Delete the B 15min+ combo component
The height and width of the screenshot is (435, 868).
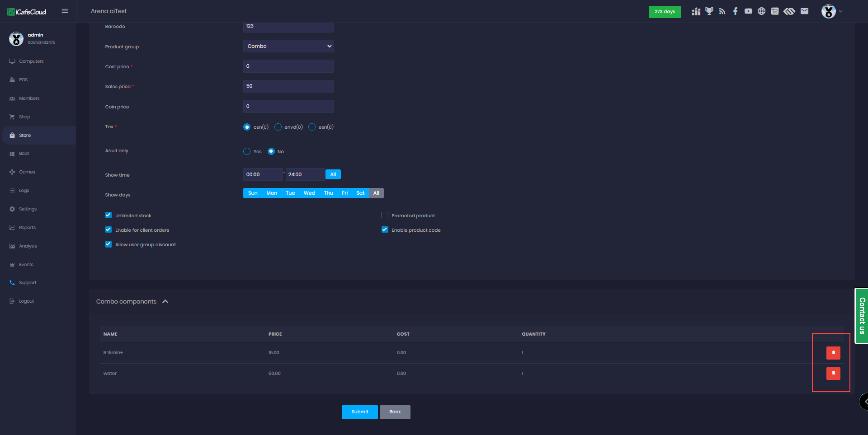(x=833, y=353)
